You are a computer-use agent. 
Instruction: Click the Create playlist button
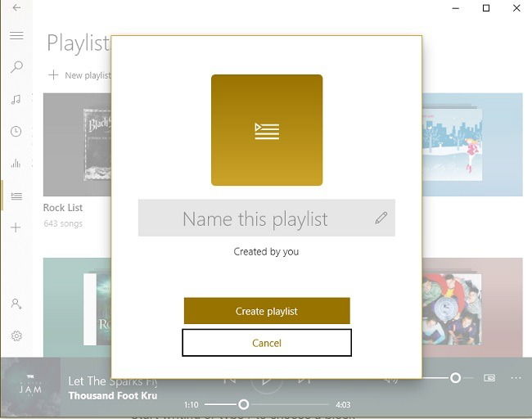click(267, 311)
